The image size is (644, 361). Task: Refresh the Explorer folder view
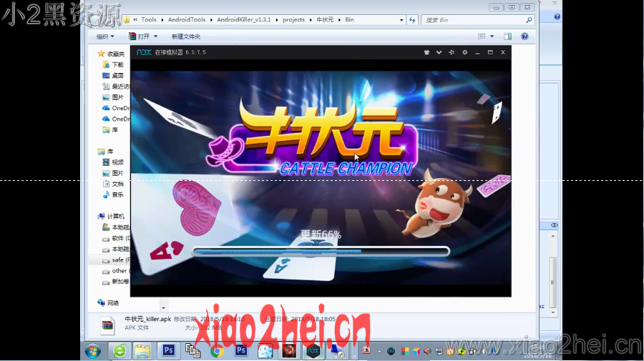(x=412, y=20)
